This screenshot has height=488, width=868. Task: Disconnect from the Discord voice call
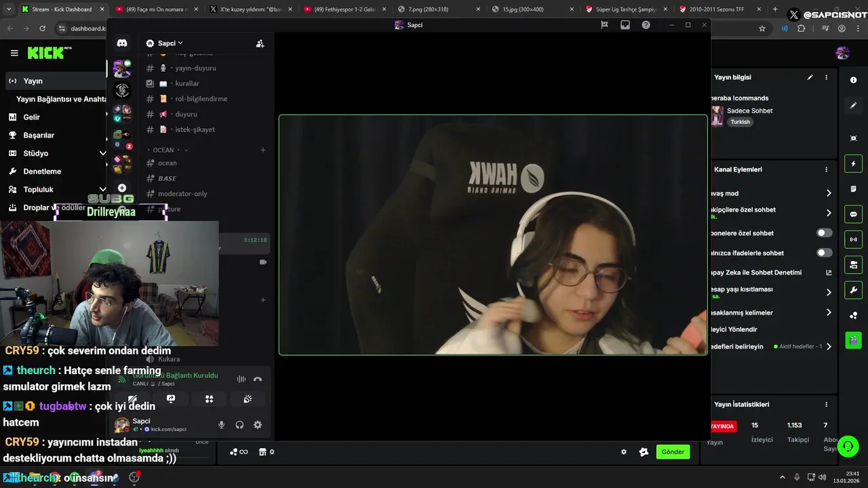258,380
